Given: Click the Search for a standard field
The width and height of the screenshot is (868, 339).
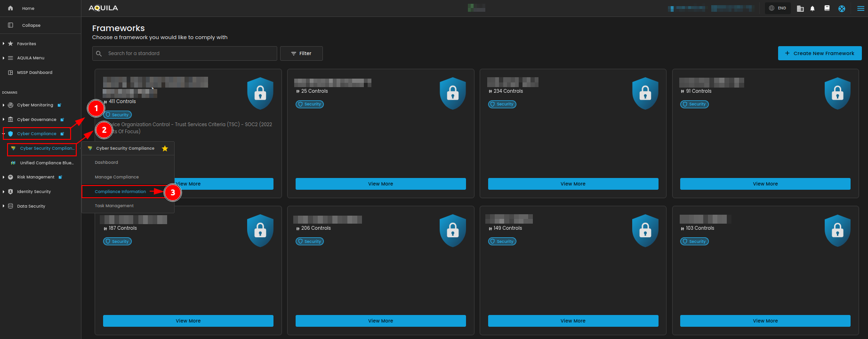Looking at the screenshot, I should (188, 53).
